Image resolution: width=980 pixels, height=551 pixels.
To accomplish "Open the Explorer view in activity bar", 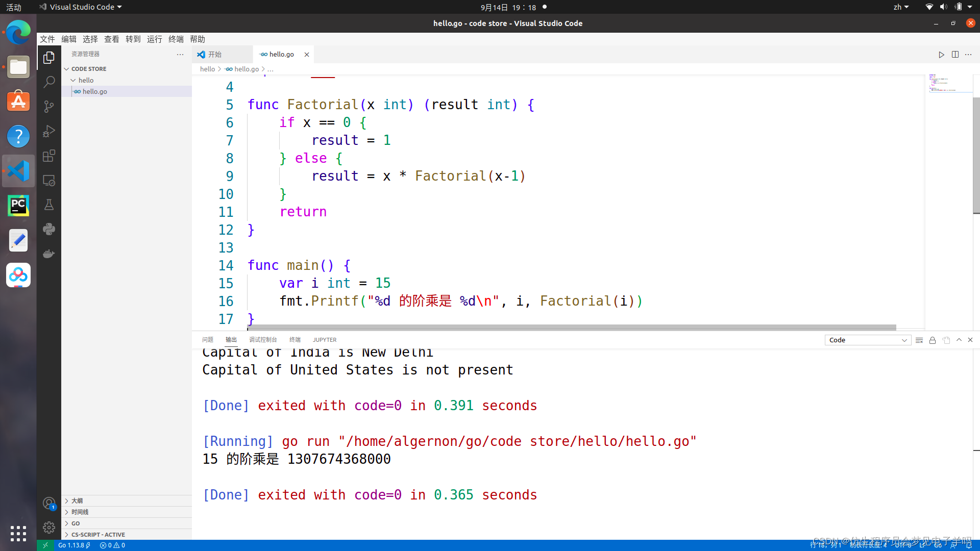I will (49, 58).
